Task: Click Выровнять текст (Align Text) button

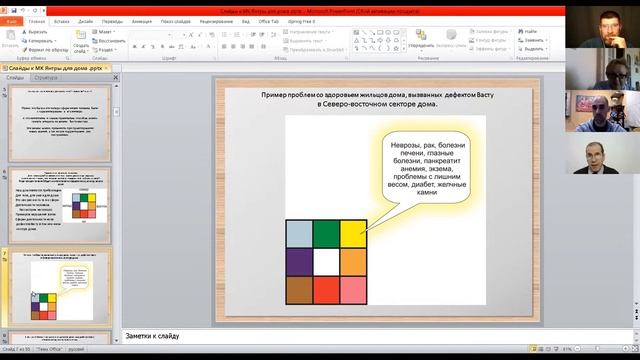Action: click(305, 41)
